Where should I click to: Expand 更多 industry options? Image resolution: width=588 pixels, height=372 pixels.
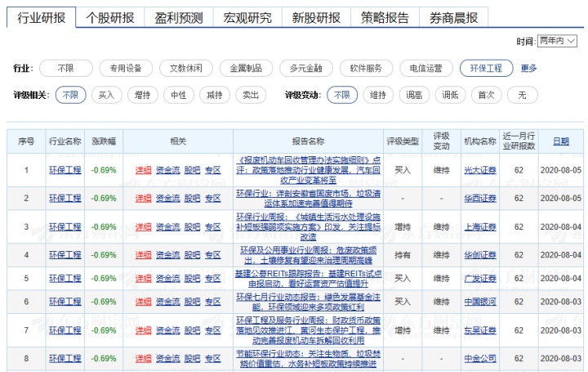(528, 69)
